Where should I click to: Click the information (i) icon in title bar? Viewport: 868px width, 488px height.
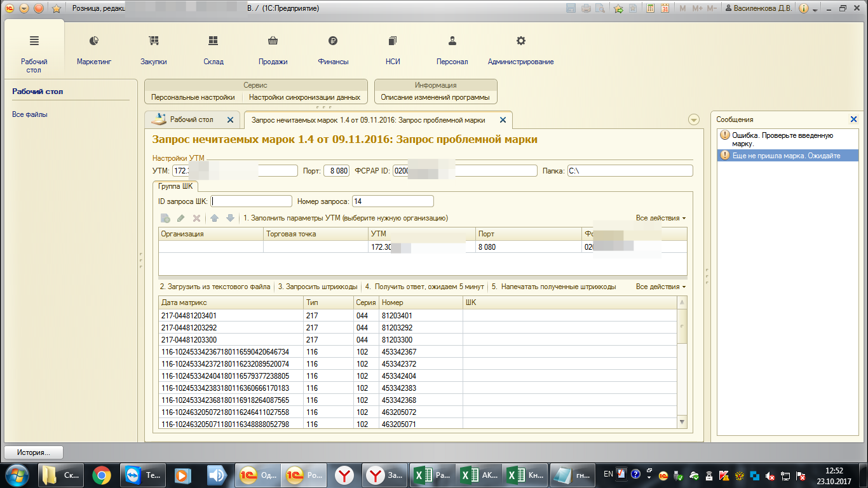804,9
